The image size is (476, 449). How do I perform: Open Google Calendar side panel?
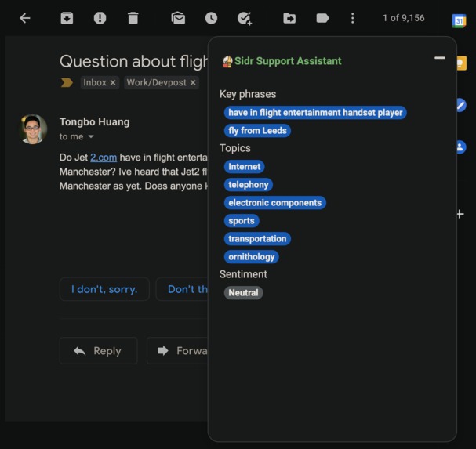(460, 21)
